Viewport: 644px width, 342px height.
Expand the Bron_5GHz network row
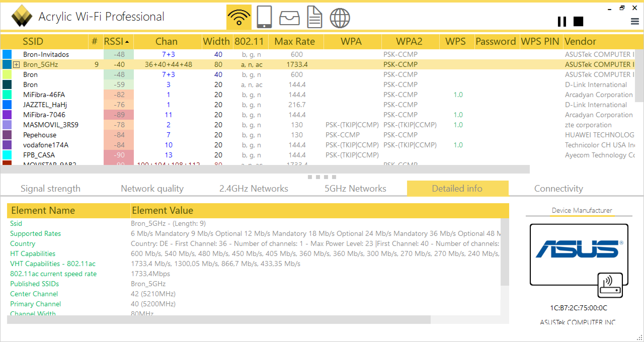coord(16,65)
